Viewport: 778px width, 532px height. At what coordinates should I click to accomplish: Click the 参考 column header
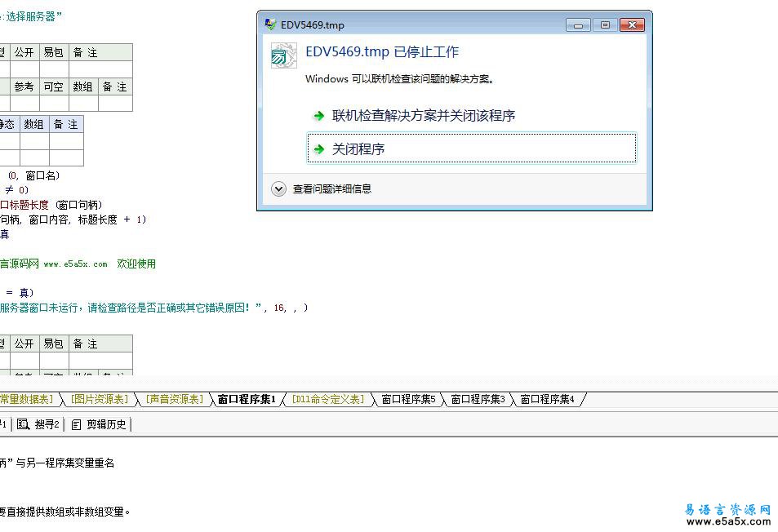(24, 86)
